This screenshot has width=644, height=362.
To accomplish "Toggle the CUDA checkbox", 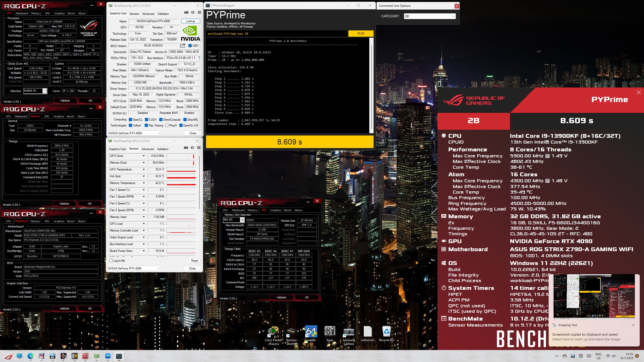I will click(146, 120).
